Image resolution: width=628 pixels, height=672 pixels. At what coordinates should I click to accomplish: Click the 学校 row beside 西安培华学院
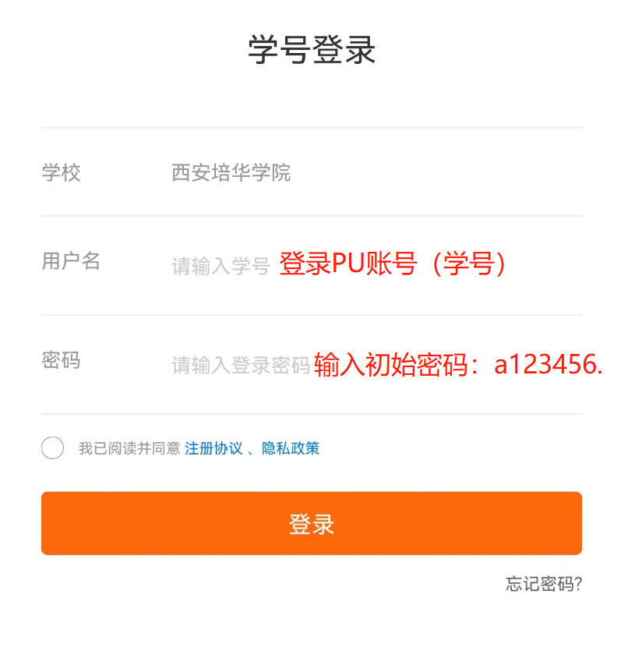pos(436,172)
